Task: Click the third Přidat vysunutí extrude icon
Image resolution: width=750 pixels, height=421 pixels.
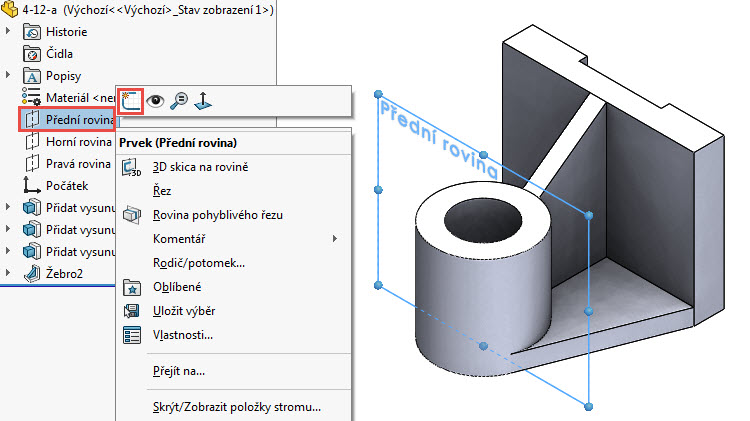Action: click(32, 251)
